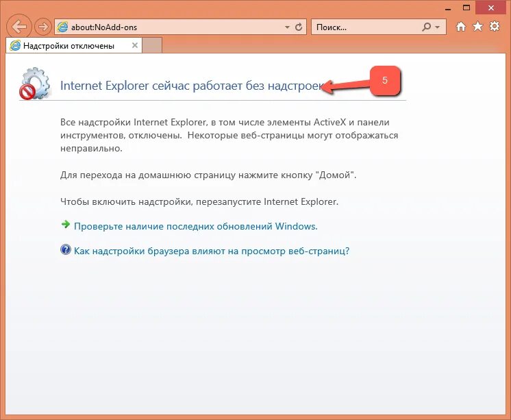511x420 pixels.
Task: Open the address bar autocomplete dropdown arrow
Action: 287,27
